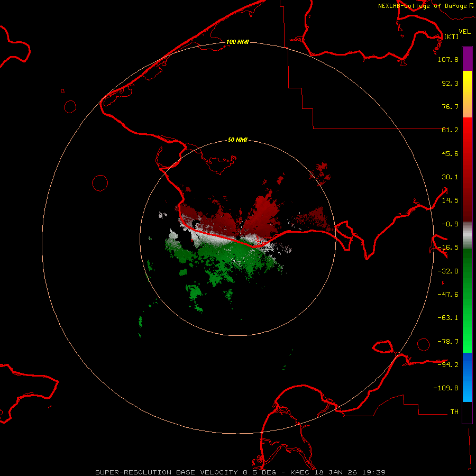Click the -94.2 legend value

[448, 364]
